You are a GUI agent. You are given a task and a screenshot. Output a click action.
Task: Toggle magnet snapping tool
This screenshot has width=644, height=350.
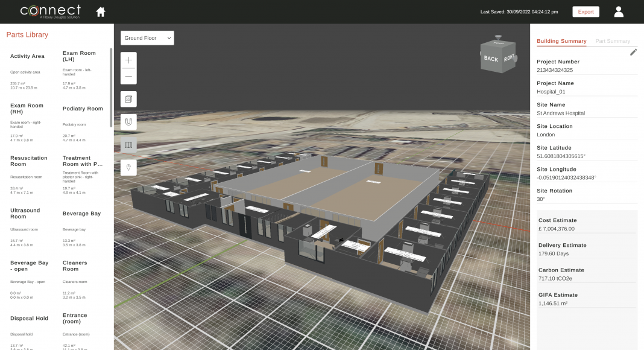(128, 122)
